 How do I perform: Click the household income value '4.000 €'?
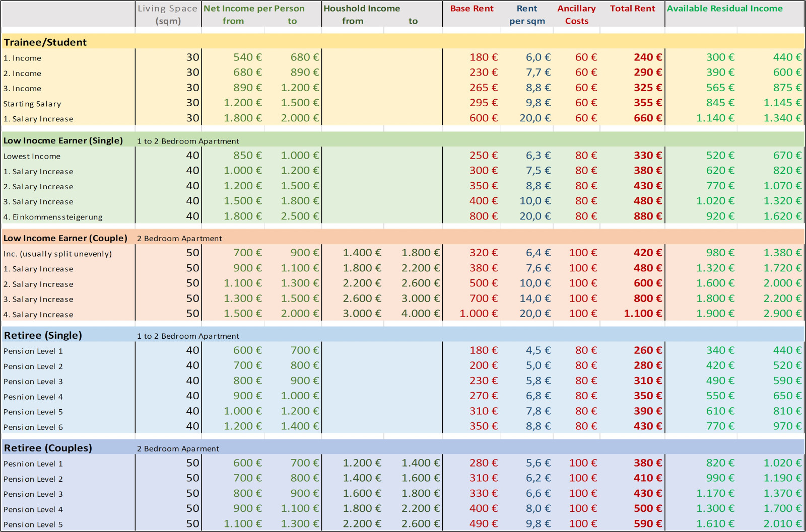click(421, 314)
